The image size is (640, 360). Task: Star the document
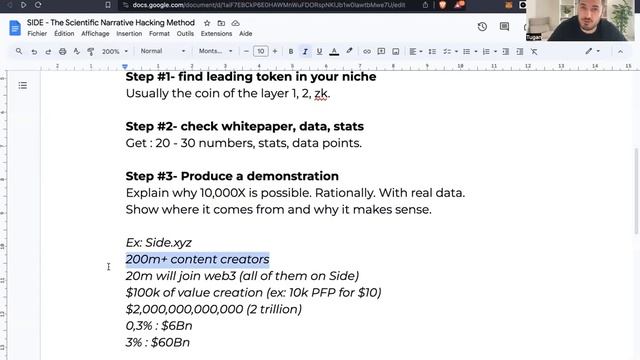pos(207,23)
